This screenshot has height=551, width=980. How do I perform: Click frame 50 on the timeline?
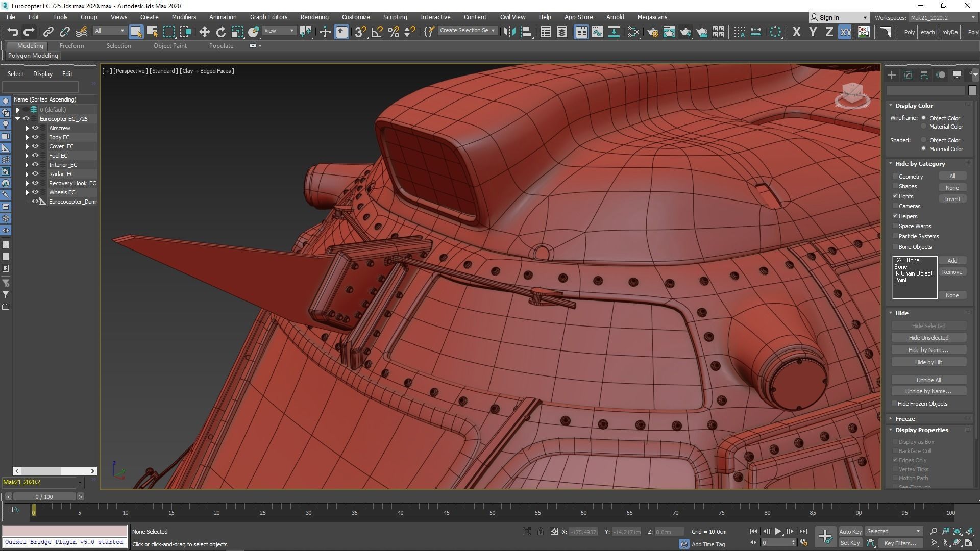pyautogui.click(x=492, y=510)
